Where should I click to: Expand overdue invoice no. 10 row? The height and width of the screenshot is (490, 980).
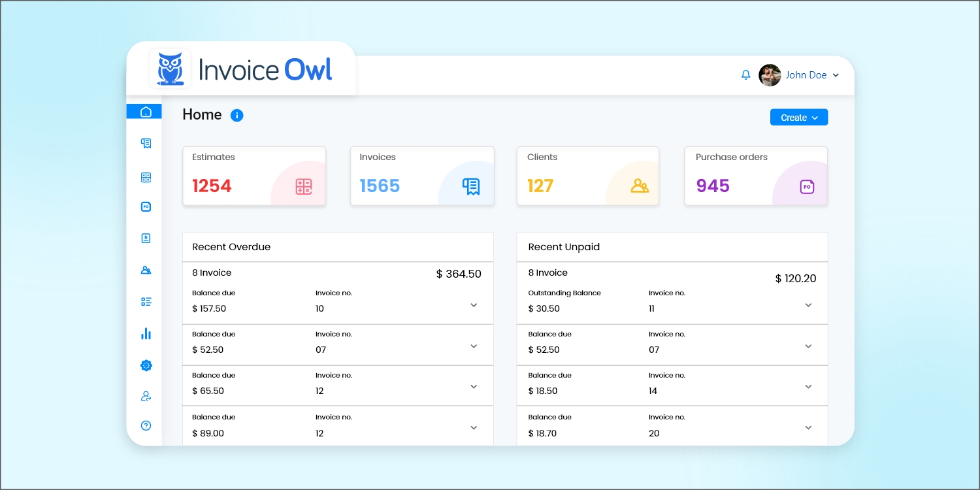[x=474, y=305]
